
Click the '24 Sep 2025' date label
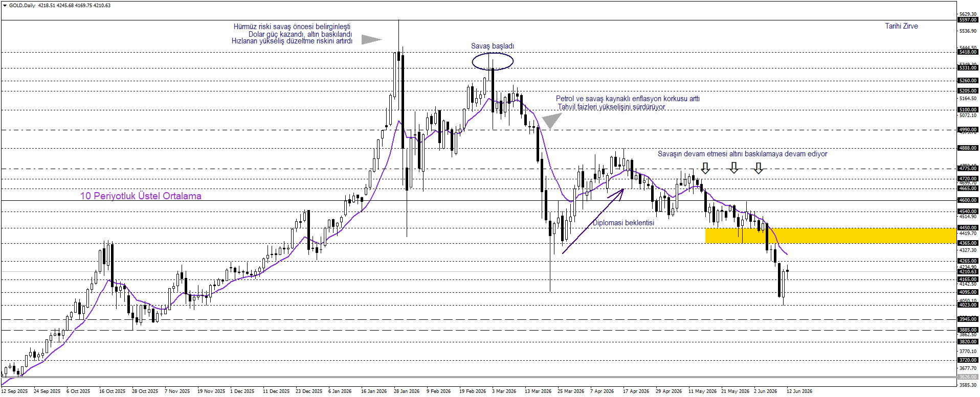click(x=47, y=391)
